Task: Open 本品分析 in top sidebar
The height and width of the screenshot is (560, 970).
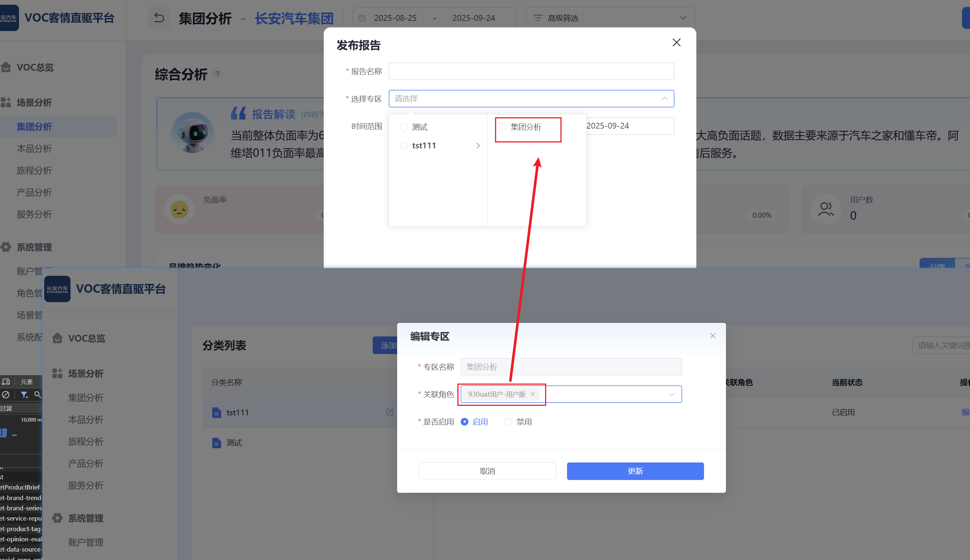Action: coord(34,149)
